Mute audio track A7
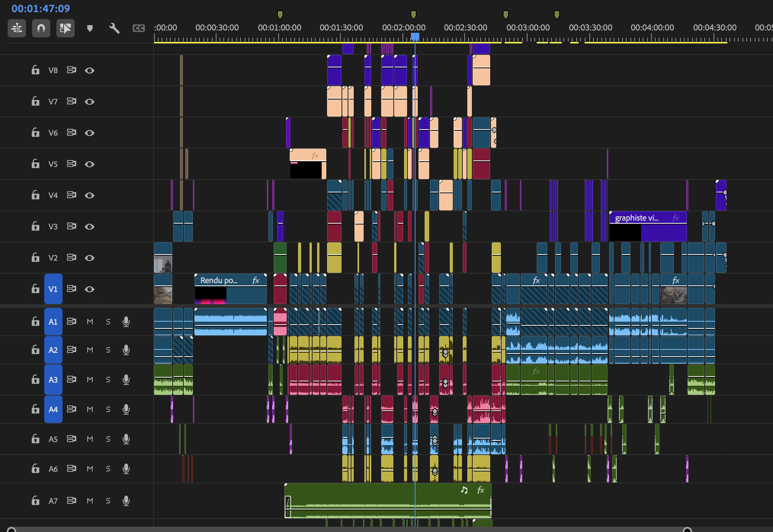This screenshot has height=532, width=773. 90,501
